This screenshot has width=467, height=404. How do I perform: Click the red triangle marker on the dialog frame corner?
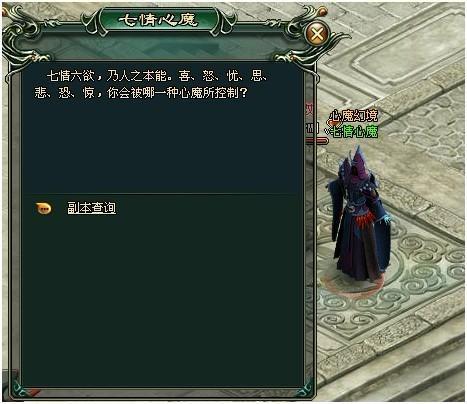(x=34, y=392)
